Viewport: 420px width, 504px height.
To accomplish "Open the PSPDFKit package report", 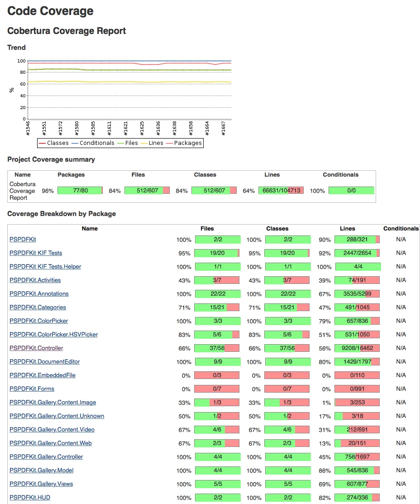I will click(22, 239).
